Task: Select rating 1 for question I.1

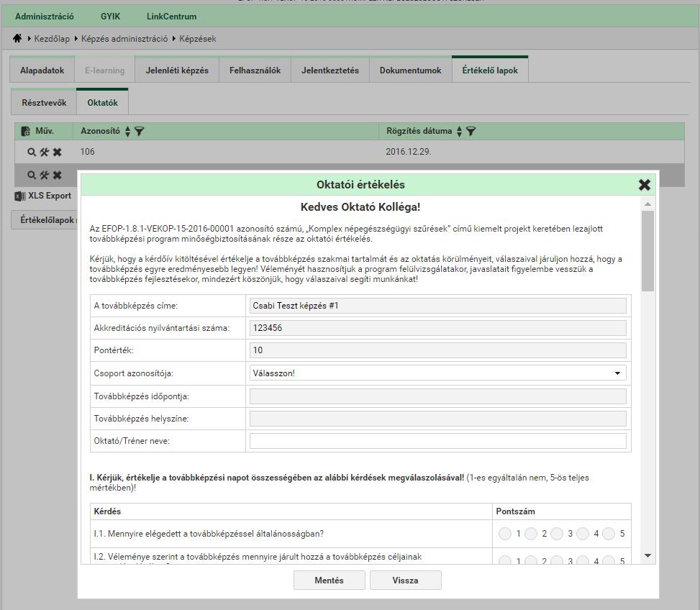Action: pos(505,534)
